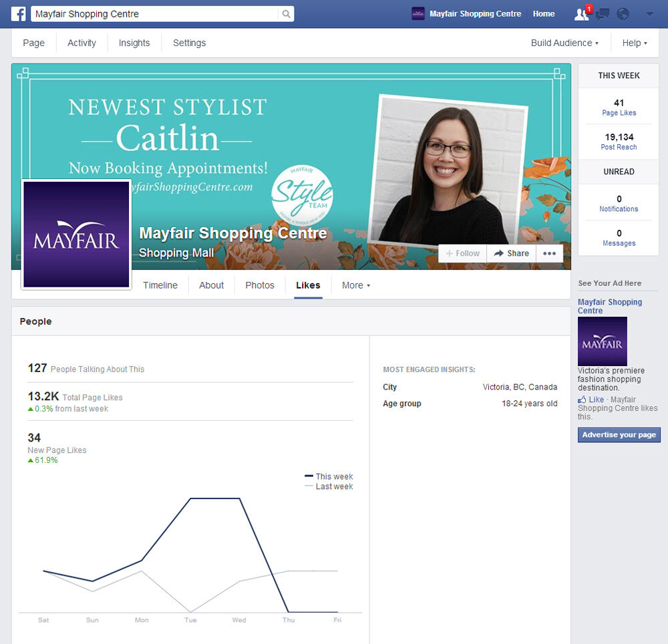Expand the More tab dropdown

(x=356, y=285)
